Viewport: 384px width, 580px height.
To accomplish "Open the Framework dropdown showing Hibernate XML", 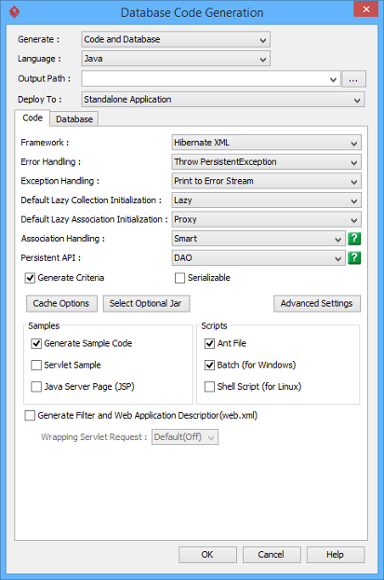I will click(266, 142).
